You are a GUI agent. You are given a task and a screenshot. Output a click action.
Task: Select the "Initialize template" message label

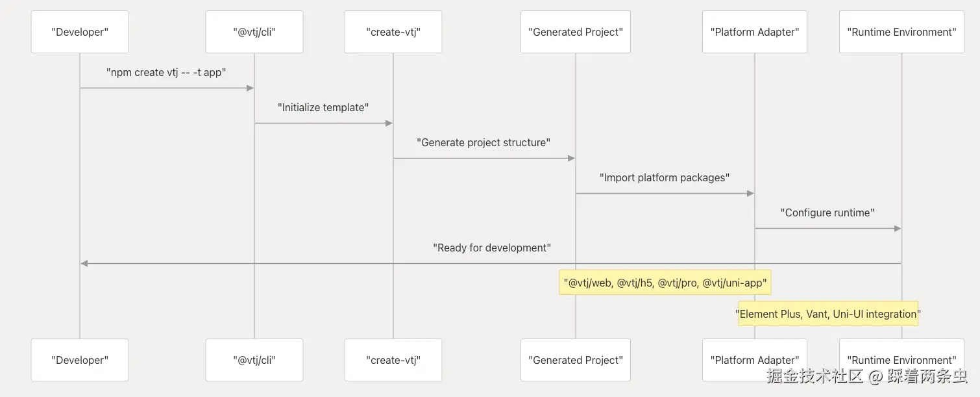(323, 108)
